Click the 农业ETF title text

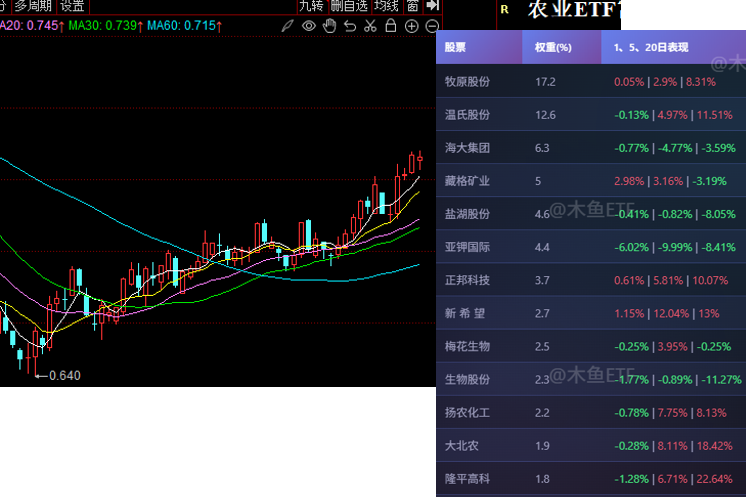(574, 10)
